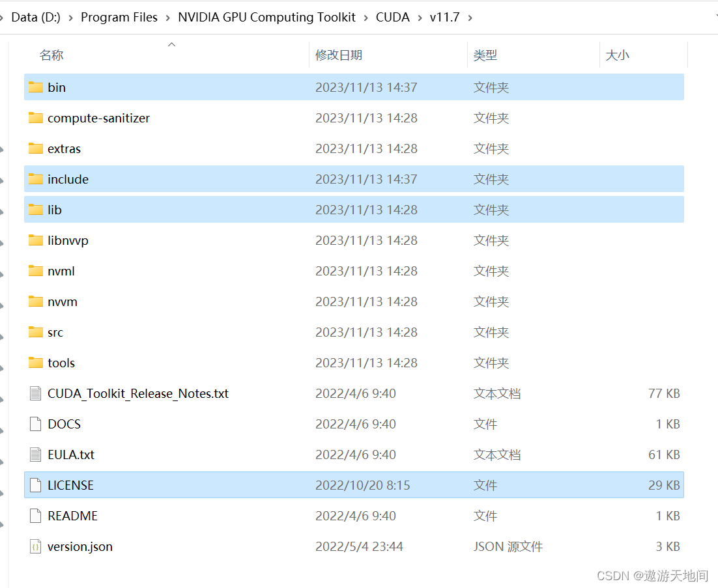Select the include folder icon

coord(36,179)
